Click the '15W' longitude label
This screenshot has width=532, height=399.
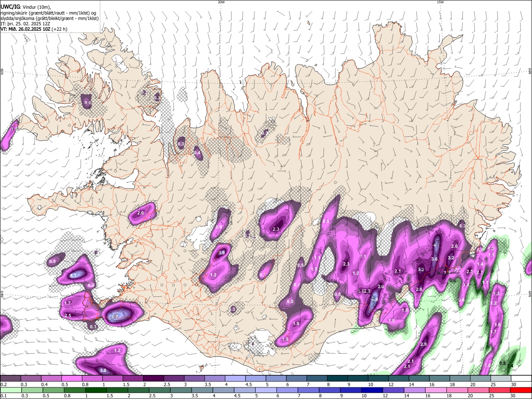coord(440,2)
